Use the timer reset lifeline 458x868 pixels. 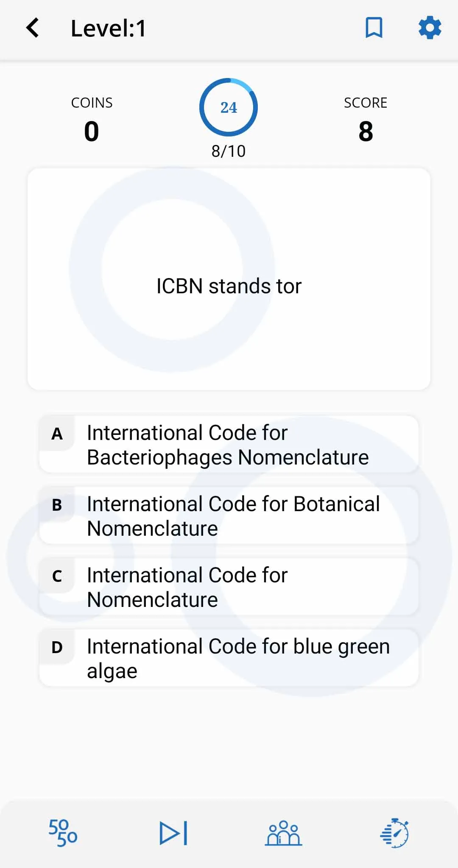click(x=394, y=833)
